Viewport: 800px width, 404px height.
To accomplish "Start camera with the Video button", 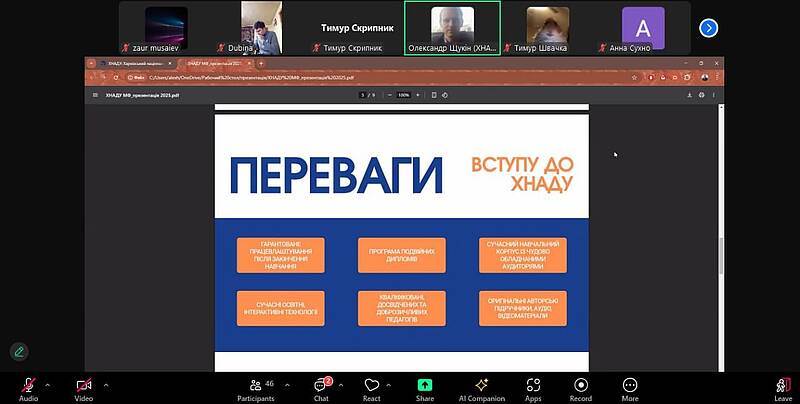I will [84, 390].
